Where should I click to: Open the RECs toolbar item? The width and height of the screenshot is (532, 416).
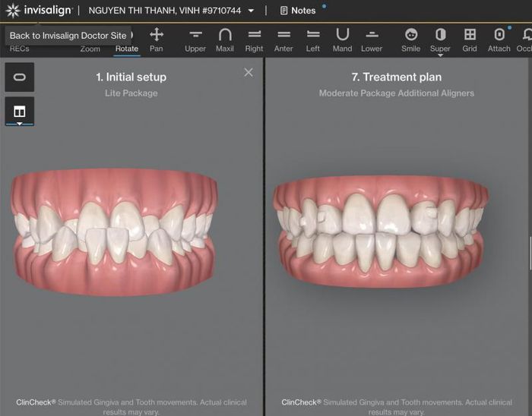19,49
